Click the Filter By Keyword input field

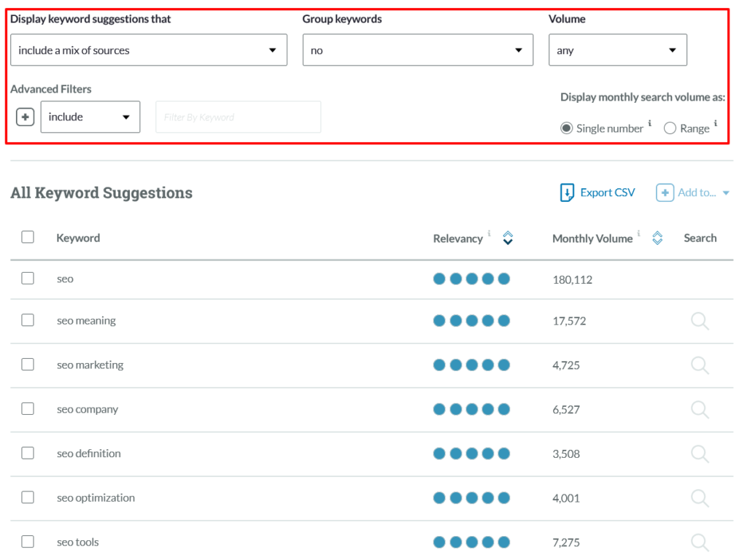239,117
